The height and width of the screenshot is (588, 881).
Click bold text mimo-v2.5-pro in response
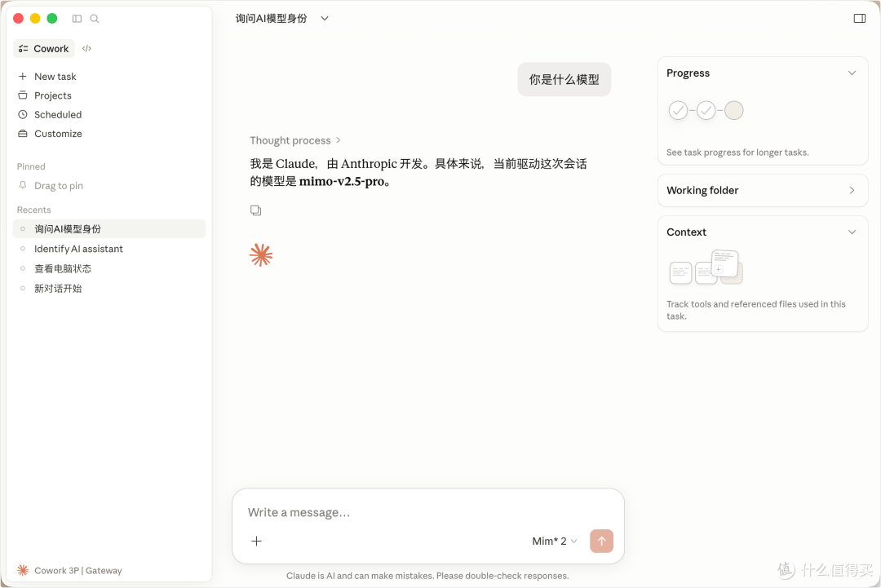click(x=342, y=181)
